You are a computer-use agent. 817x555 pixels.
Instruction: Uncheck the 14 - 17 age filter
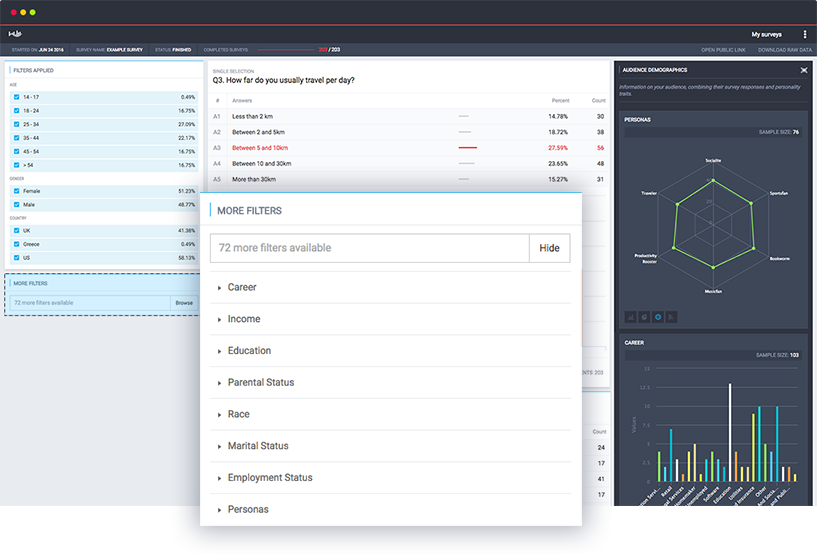pyautogui.click(x=17, y=97)
